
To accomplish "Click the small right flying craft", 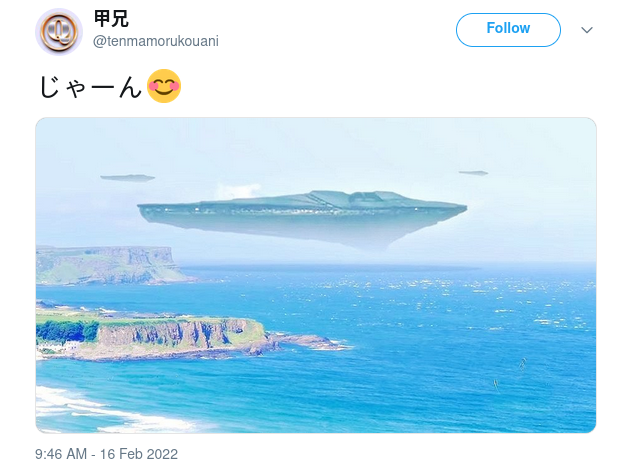I will tap(474, 173).
